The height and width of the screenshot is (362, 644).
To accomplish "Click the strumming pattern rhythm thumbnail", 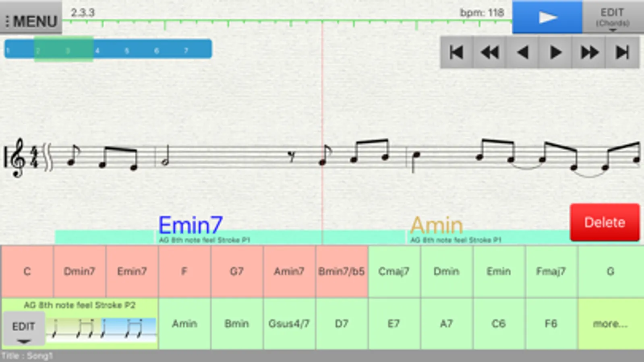I will click(101, 330).
